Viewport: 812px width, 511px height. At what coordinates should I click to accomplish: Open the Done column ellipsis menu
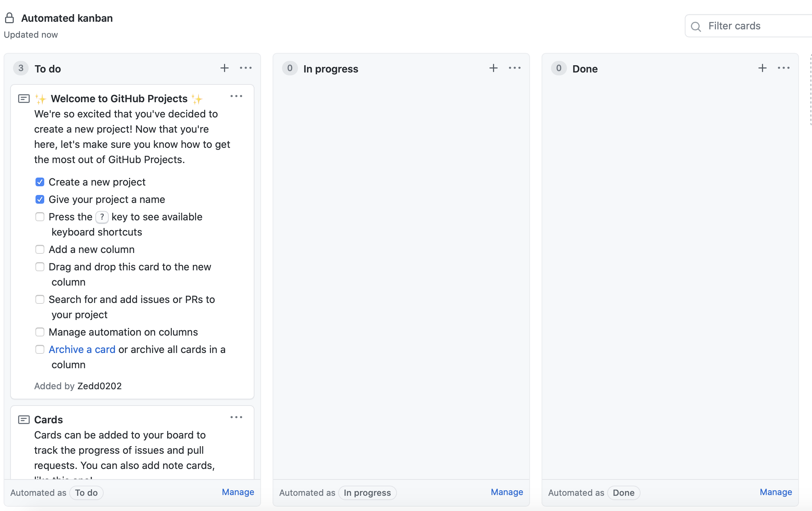coord(784,68)
